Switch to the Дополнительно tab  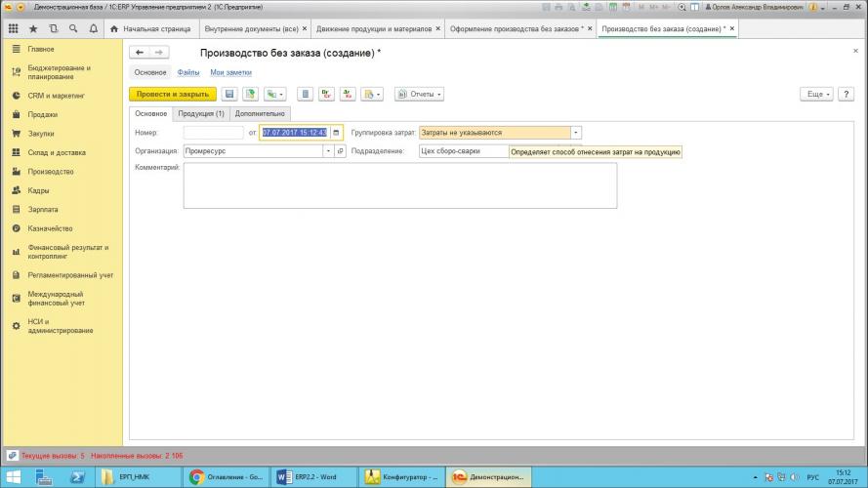point(261,114)
